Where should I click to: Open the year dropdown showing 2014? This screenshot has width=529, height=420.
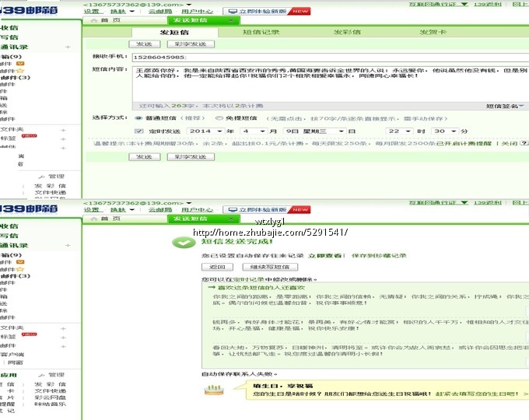coord(205,131)
